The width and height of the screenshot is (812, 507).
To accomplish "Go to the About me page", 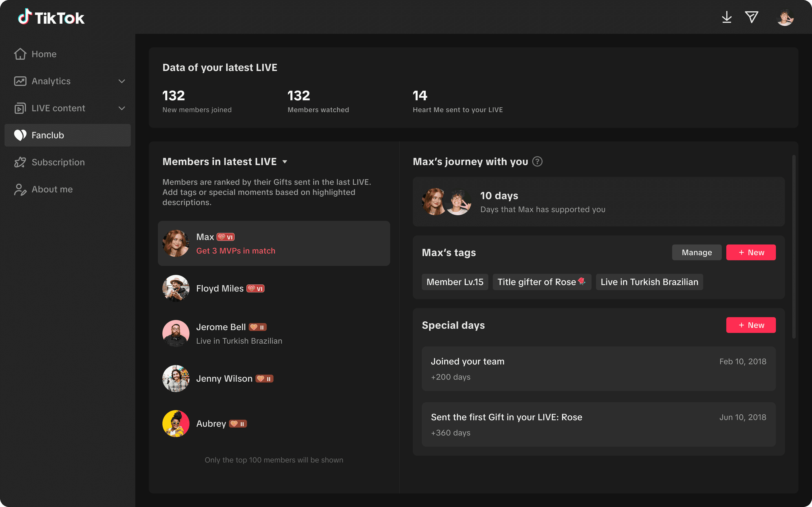I will [x=52, y=190].
